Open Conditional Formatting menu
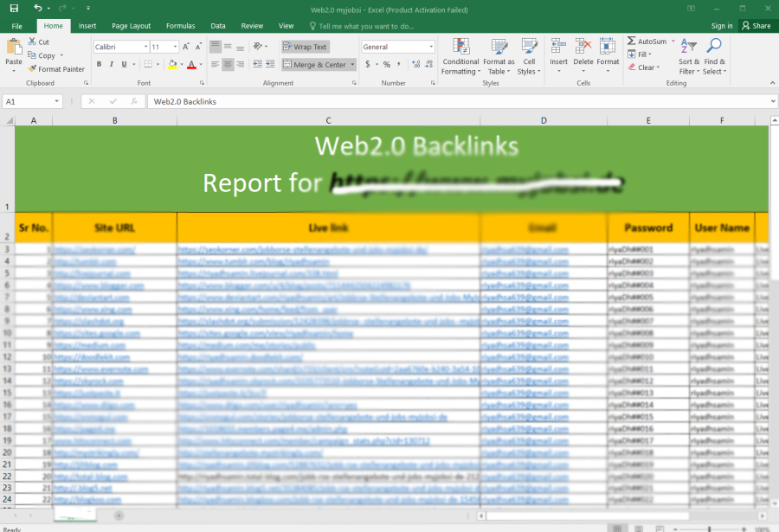The image size is (779, 532). coord(460,56)
